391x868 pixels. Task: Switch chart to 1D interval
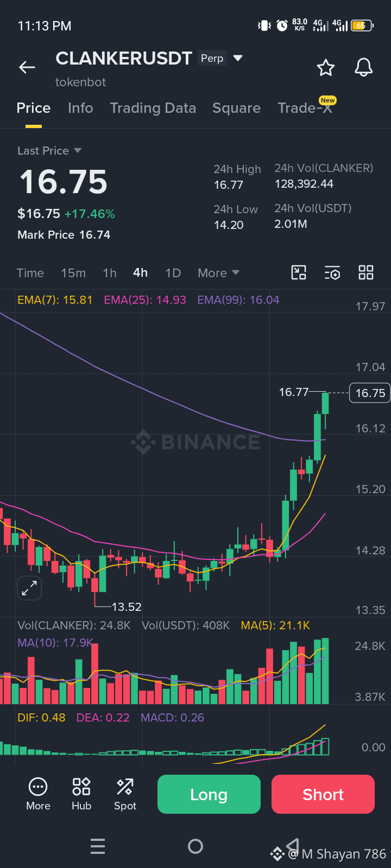pyautogui.click(x=173, y=273)
